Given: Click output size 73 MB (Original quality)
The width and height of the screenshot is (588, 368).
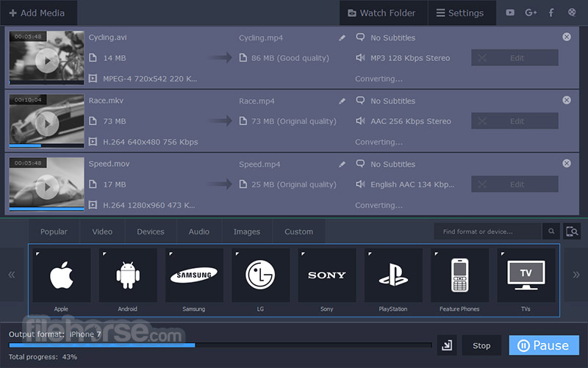Looking at the screenshot, I should click(x=293, y=121).
